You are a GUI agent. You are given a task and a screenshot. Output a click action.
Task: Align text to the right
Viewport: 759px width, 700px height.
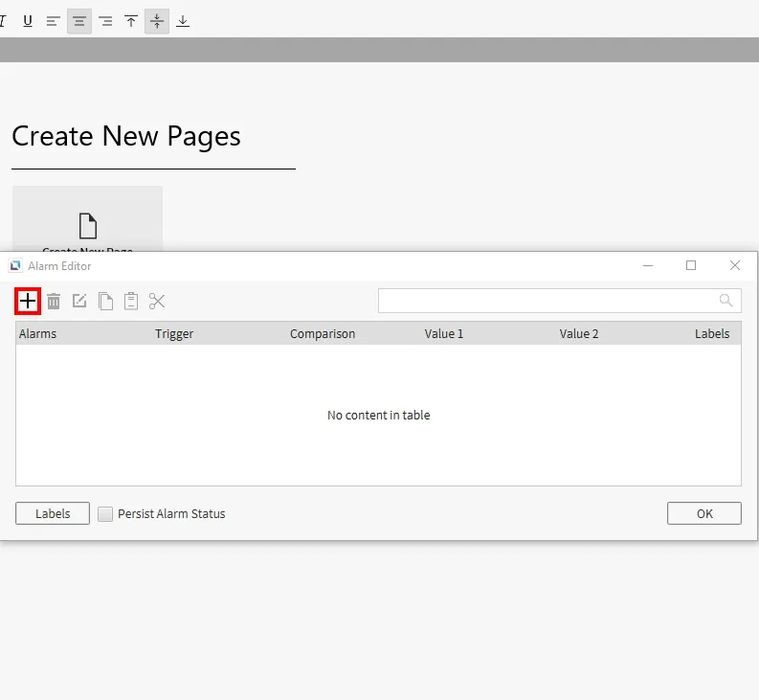point(105,21)
